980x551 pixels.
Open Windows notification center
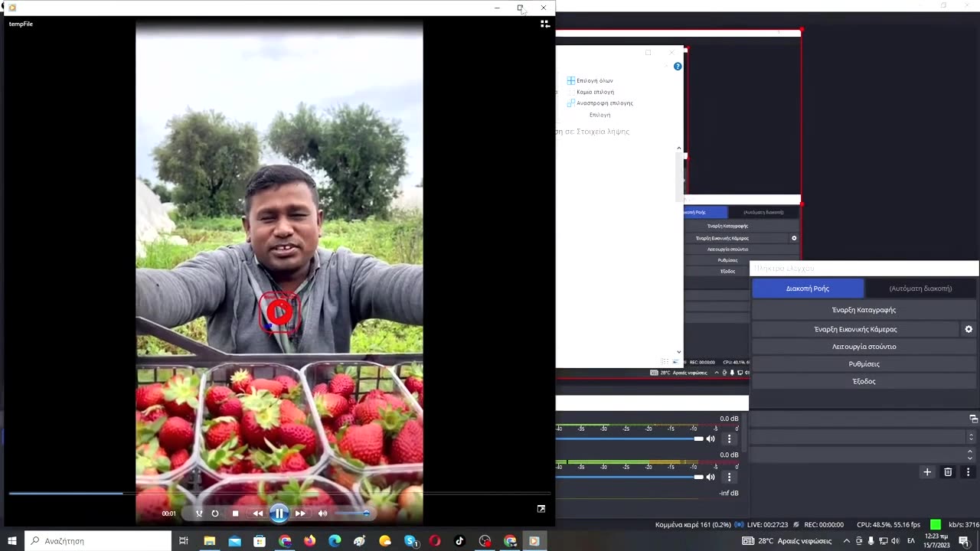pyautogui.click(x=964, y=541)
